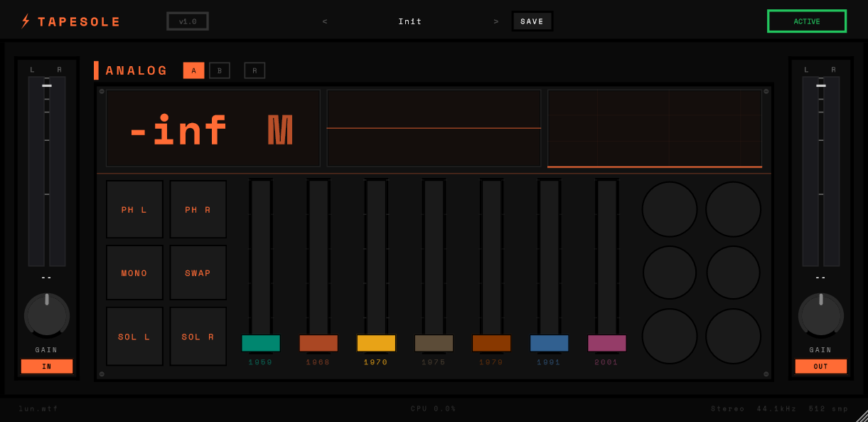Viewport: 868px width, 422px height.
Task: Click the rust-red 1968 fader handle
Action: point(318,343)
